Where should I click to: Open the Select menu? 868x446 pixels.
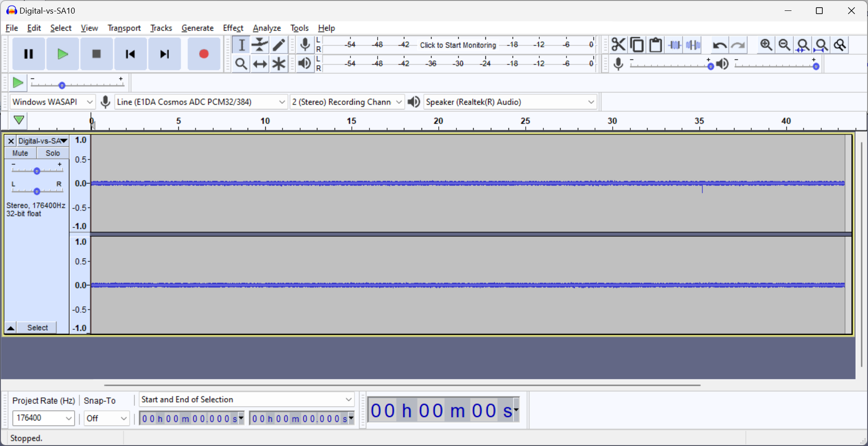click(x=61, y=28)
